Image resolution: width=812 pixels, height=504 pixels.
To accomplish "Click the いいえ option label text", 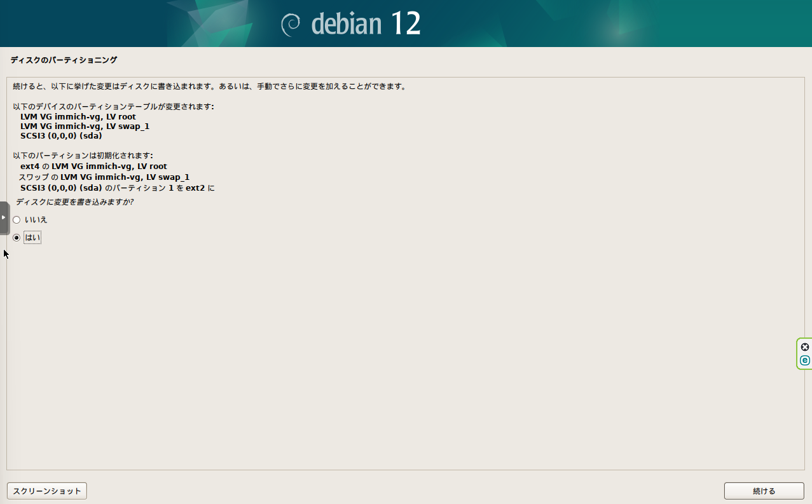I will point(36,220).
